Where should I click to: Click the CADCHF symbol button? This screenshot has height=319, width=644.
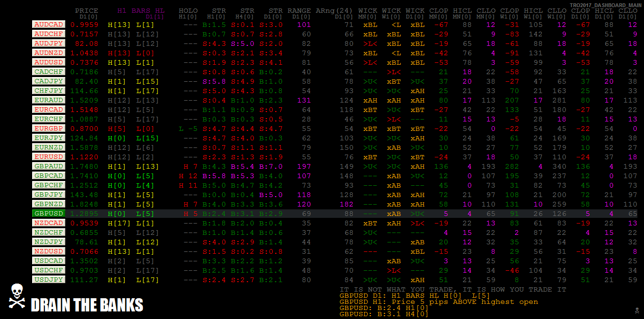tap(49, 71)
